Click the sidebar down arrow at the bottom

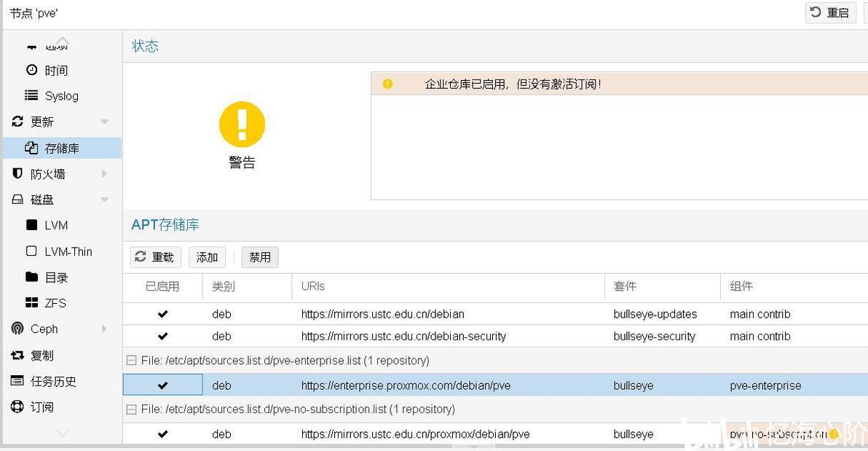click(x=63, y=433)
